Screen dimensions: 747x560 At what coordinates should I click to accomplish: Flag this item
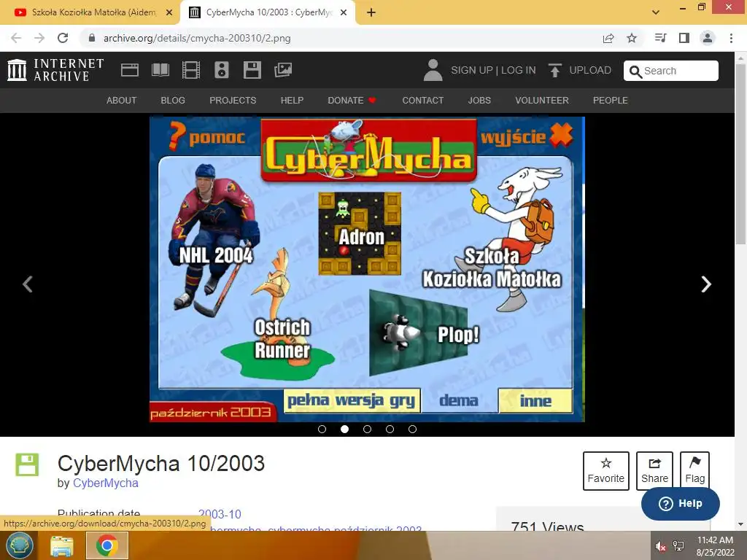click(694, 470)
